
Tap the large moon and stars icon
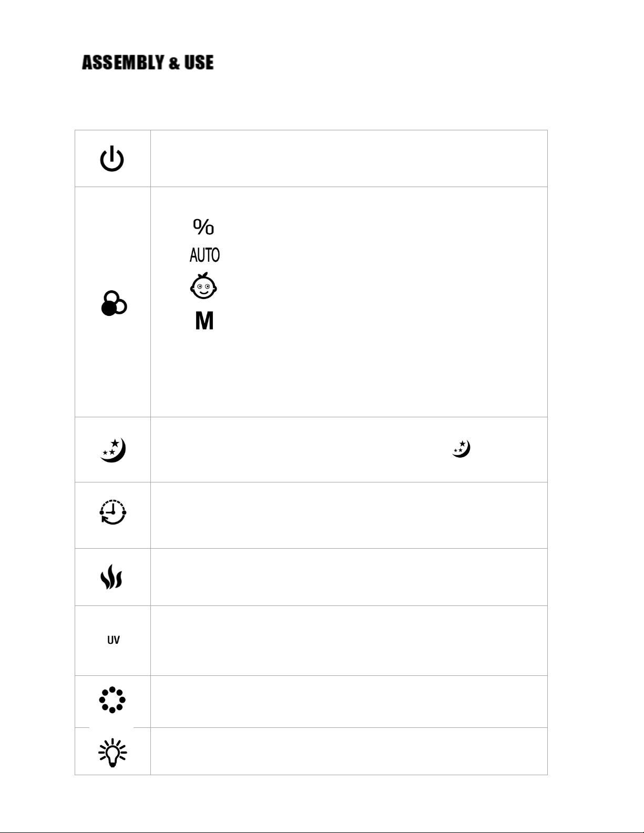pos(113,450)
